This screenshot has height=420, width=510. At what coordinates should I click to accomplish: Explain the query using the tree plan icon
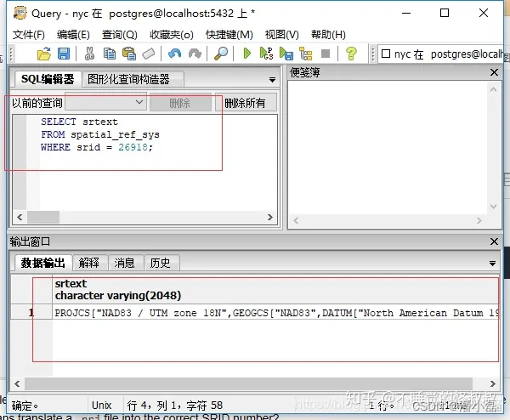[306, 54]
